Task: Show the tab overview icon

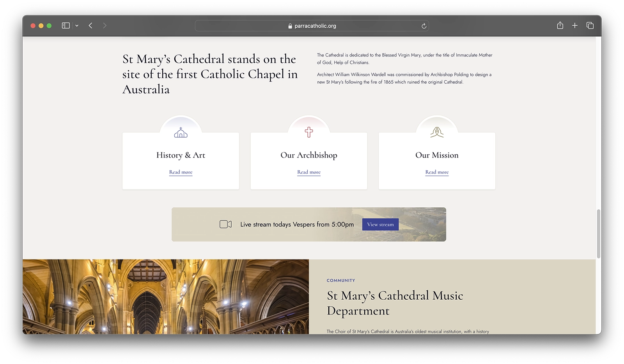Action: 590,26
